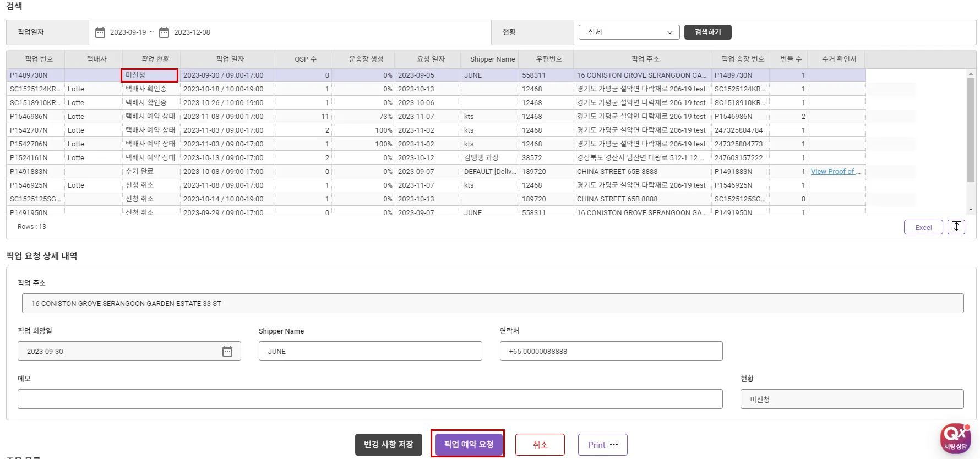The height and width of the screenshot is (459, 980).
Task: Click invoice number 247603157222 cell
Action: click(x=740, y=158)
